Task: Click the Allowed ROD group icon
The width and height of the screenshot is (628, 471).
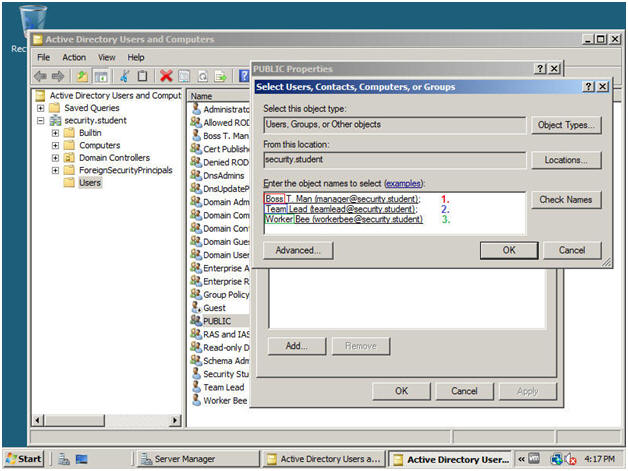Action: point(196,122)
